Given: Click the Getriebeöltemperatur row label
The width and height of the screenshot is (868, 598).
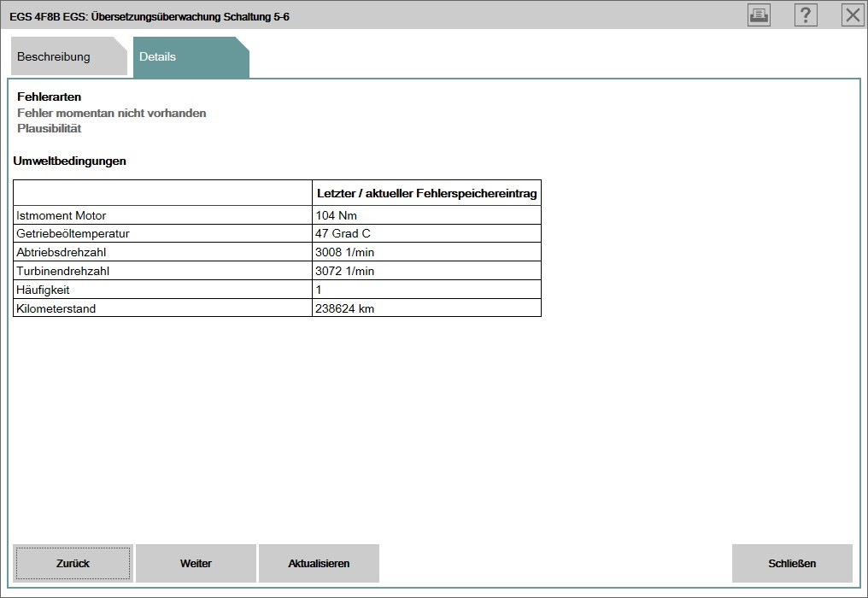Looking at the screenshot, I should click(x=73, y=233).
